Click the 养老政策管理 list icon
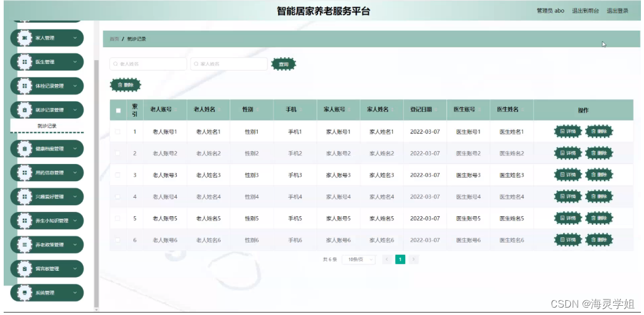The image size is (644, 315). click(25, 244)
